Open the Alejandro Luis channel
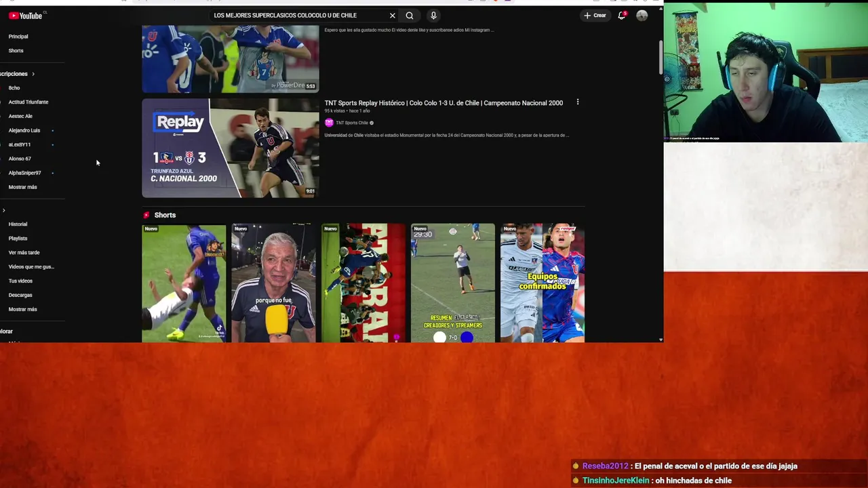Viewport: 868px width, 488px height. pos(24,130)
